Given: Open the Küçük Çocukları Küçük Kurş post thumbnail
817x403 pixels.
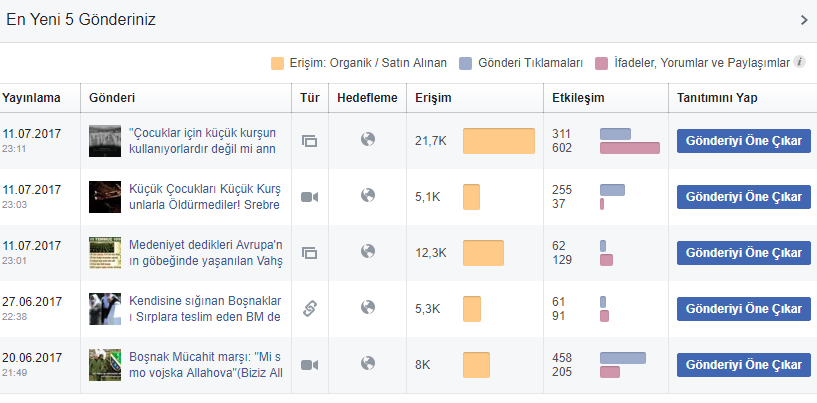Looking at the screenshot, I should pos(105,197).
